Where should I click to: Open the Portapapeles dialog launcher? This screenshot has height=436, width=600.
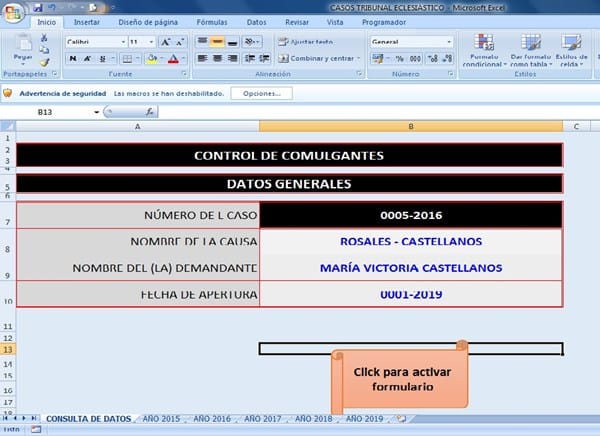tap(54, 73)
